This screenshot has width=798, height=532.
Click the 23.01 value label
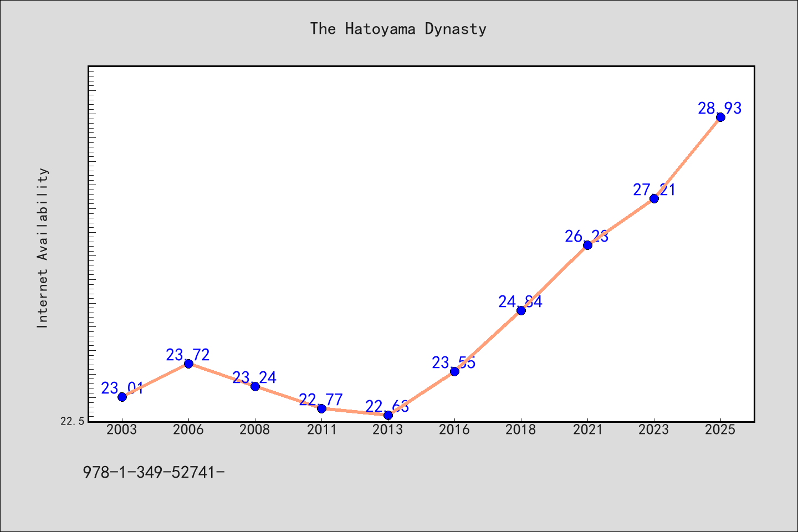pos(122,388)
